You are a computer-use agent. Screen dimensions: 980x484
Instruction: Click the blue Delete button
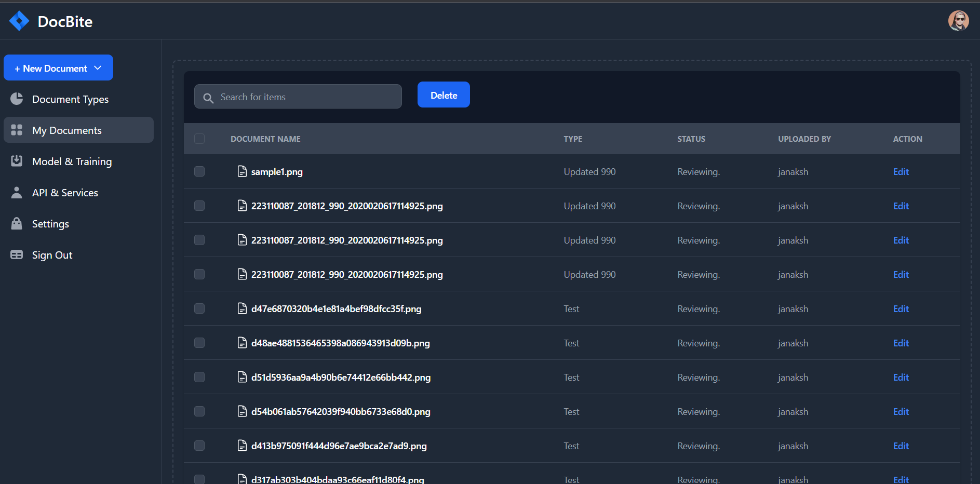coord(444,95)
